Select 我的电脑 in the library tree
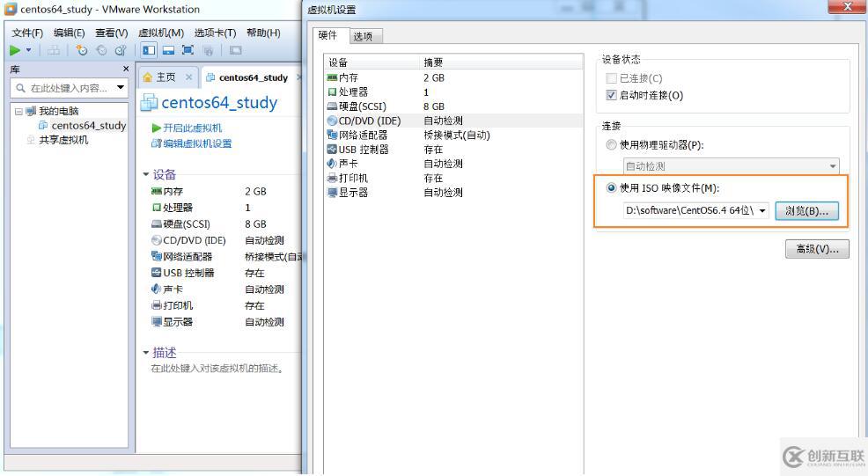This screenshot has width=868, height=476. (59, 111)
